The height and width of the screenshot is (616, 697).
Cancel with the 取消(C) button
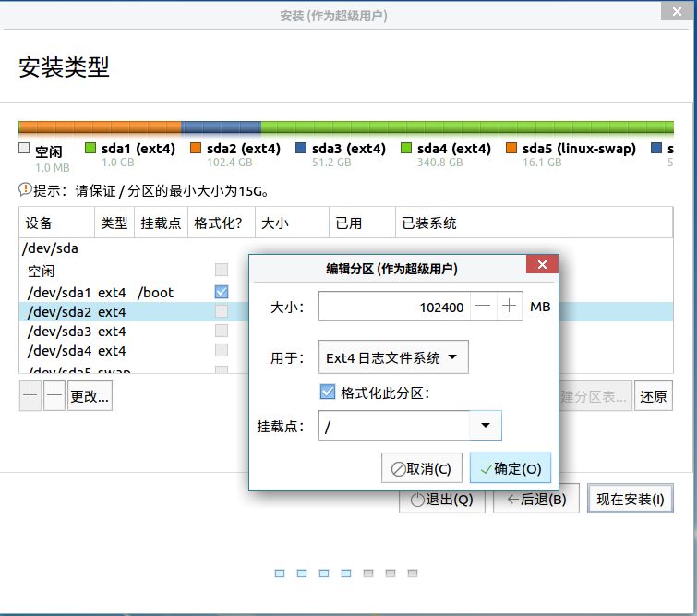[421, 468]
